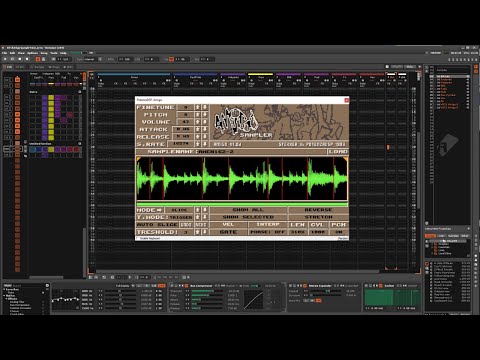Increase Volume with the up arrow
The height and width of the screenshot is (360, 480).
[197, 122]
